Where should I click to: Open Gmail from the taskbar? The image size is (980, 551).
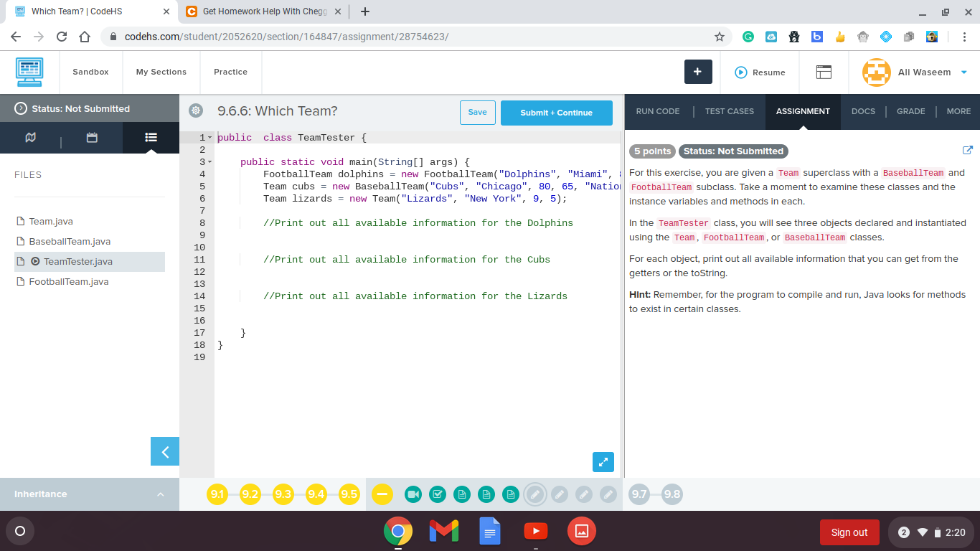[443, 532]
